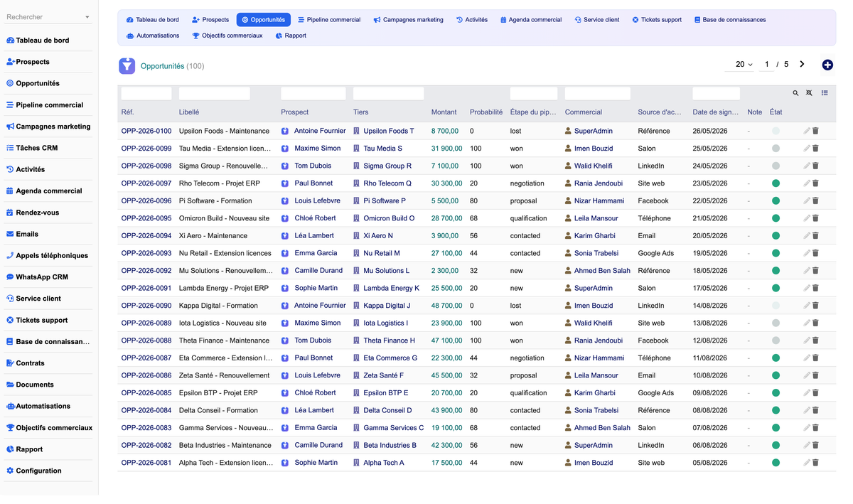
Task: Click the grey status dot for OPP-2026-0099
Action: click(776, 149)
